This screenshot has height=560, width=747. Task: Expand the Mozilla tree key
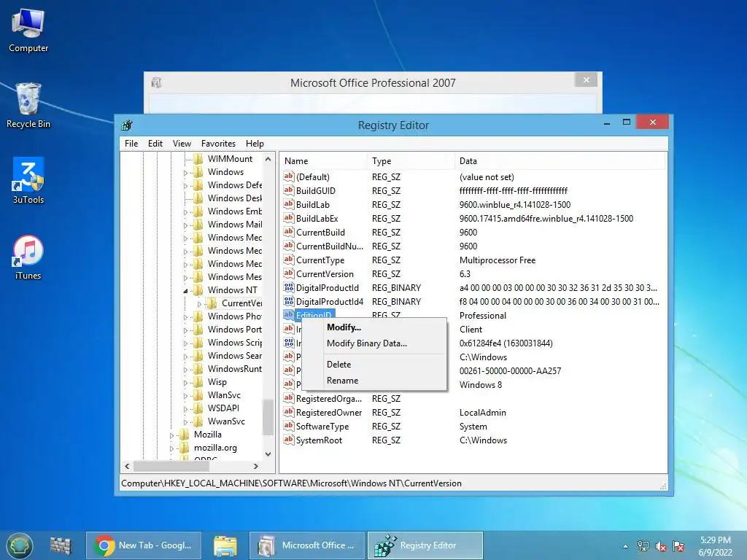click(x=172, y=435)
